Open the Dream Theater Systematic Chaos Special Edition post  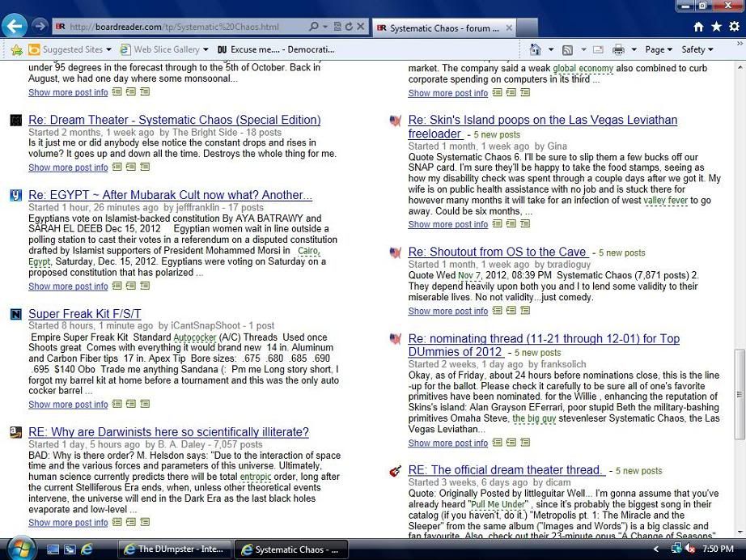[174, 120]
